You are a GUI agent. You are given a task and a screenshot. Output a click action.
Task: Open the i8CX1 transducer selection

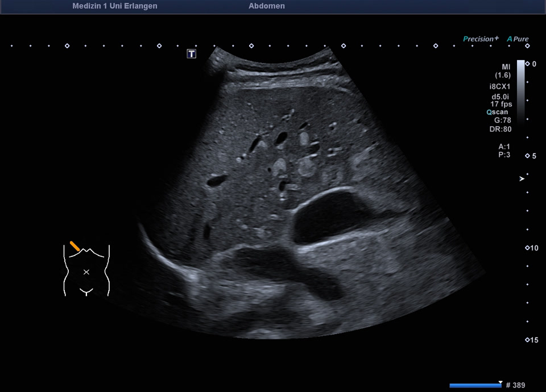coord(500,87)
